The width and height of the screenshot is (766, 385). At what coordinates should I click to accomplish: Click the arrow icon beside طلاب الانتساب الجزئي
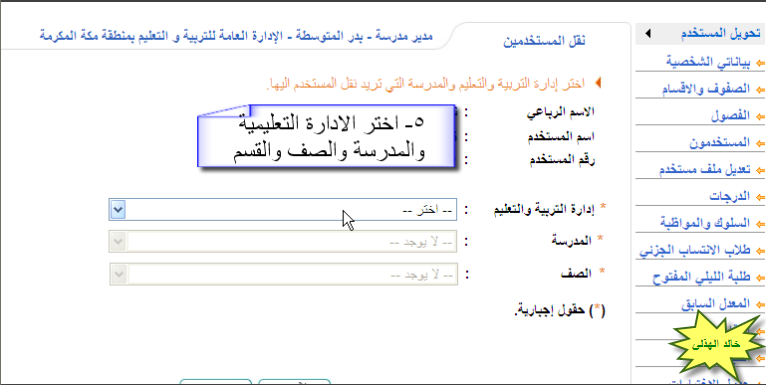pyautogui.click(x=760, y=251)
